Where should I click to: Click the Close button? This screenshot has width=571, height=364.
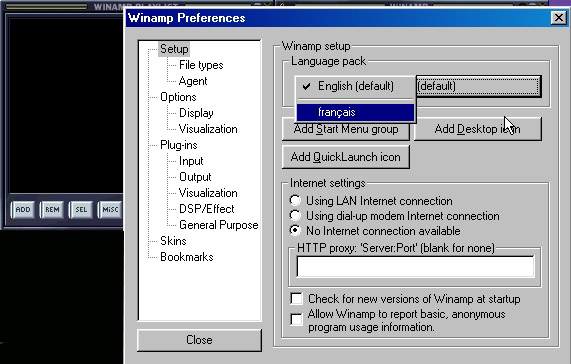[x=199, y=340]
